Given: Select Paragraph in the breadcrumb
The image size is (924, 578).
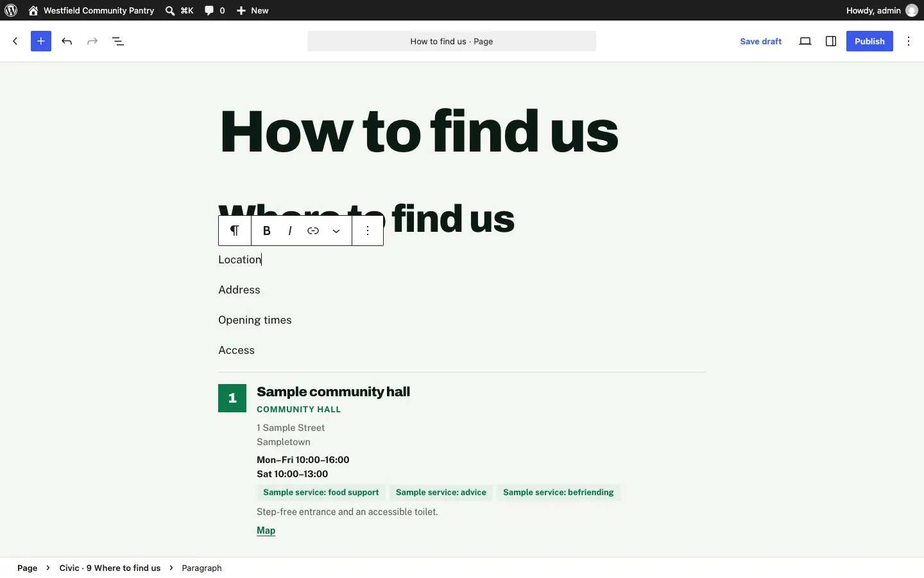Looking at the screenshot, I should coord(202,568).
